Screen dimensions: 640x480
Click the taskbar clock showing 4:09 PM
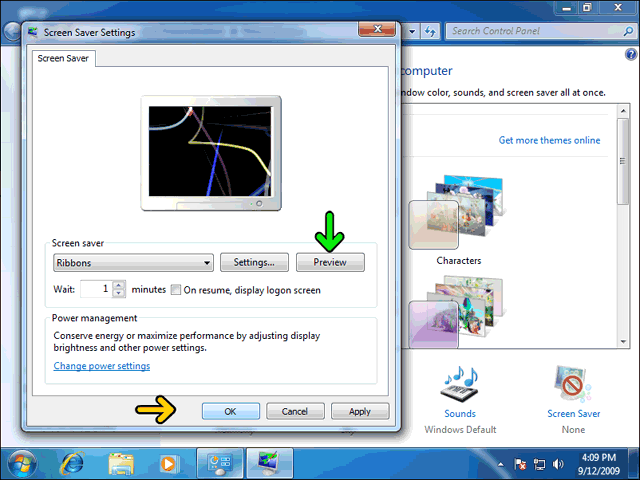tap(599, 464)
